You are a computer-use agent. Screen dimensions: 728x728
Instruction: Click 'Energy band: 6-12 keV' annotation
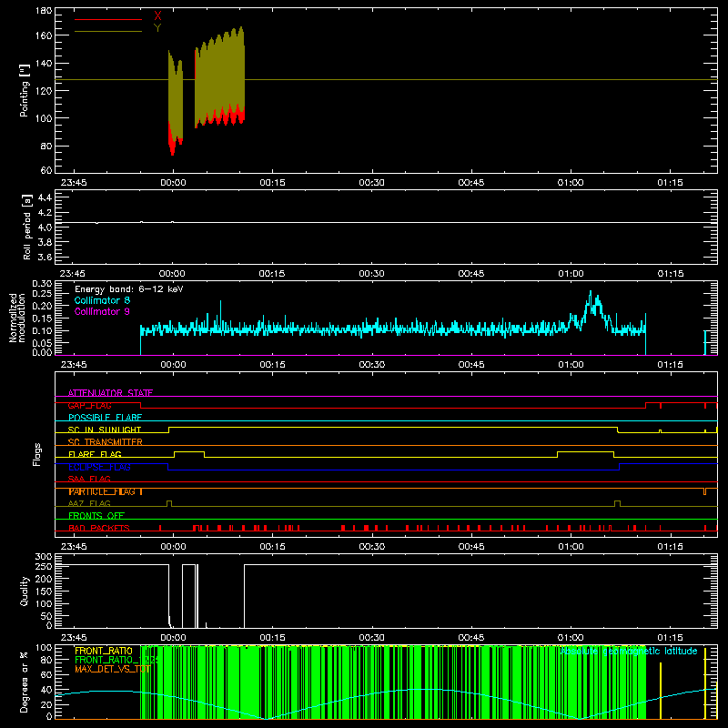(x=129, y=289)
